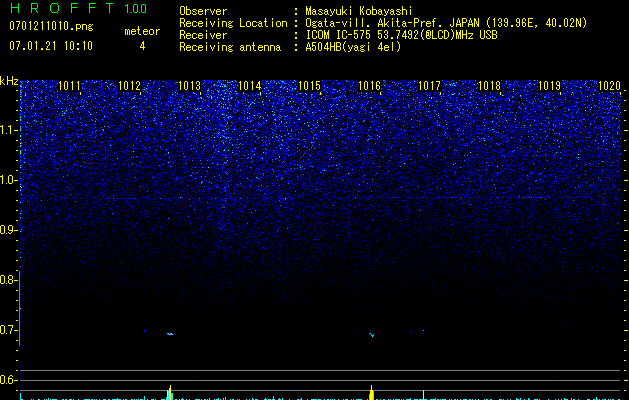Click the 1019 time axis marker
The width and height of the screenshot is (629, 400).
(549, 86)
